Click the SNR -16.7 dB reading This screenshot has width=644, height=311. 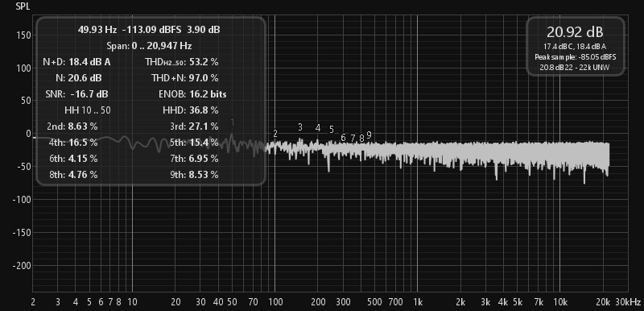[x=76, y=94]
